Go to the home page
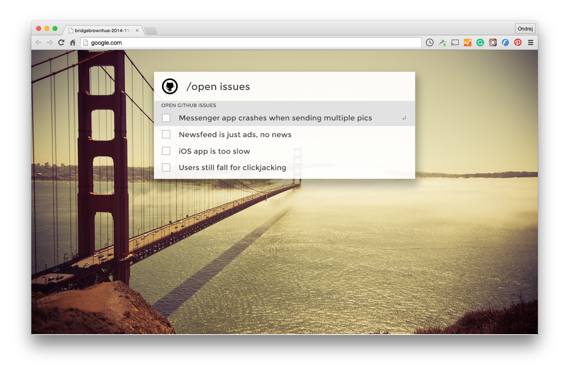The height and width of the screenshot is (392, 570). coord(72,43)
